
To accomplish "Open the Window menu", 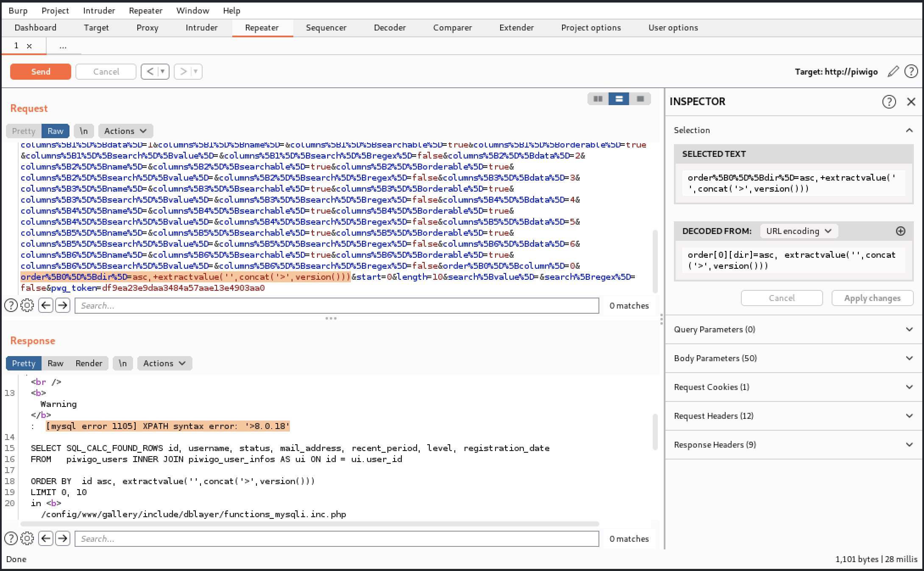I will (x=192, y=11).
